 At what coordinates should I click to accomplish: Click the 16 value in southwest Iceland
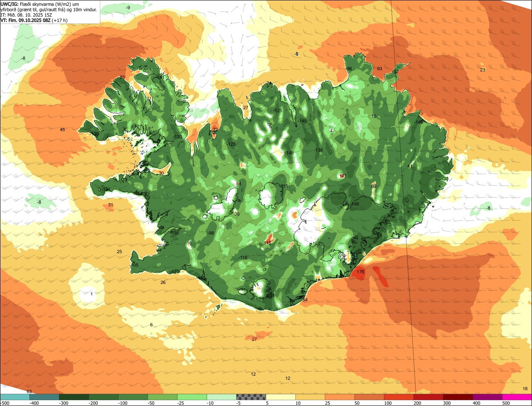(189, 243)
